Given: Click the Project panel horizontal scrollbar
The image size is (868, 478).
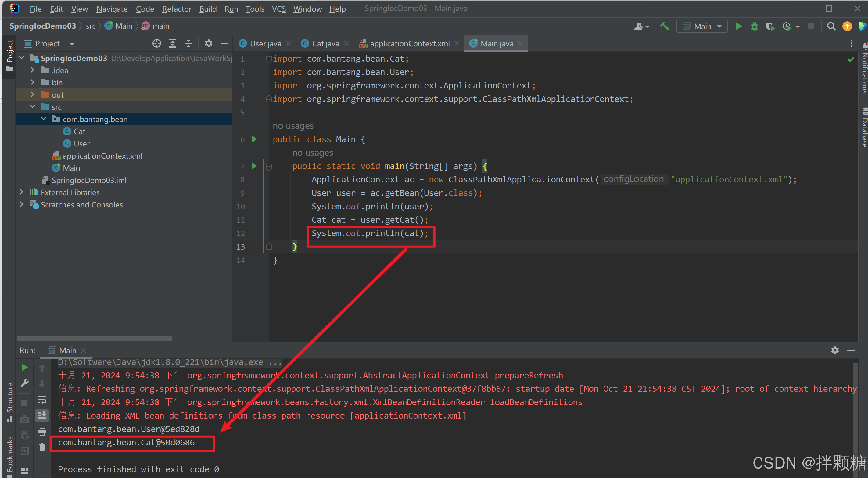Looking at the screenshot, I should 94,338.
